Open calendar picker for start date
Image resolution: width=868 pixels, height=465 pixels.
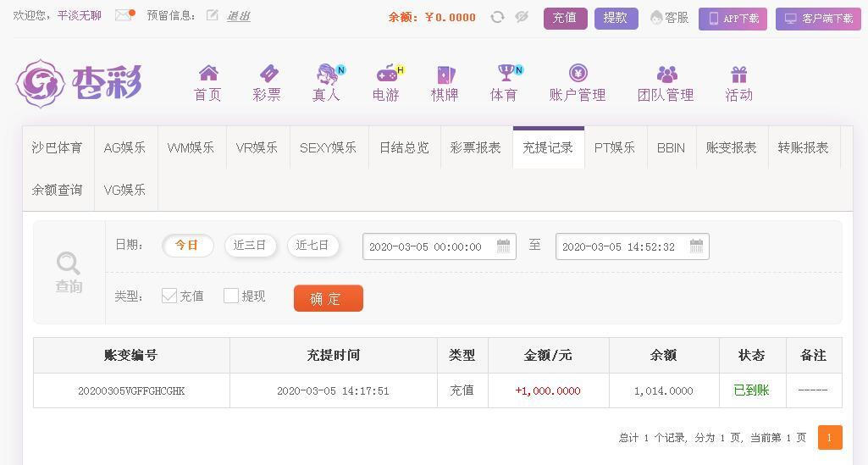(503, 246)
